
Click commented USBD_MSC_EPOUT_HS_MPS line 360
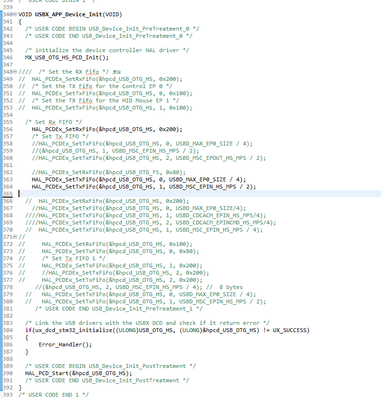149,158
